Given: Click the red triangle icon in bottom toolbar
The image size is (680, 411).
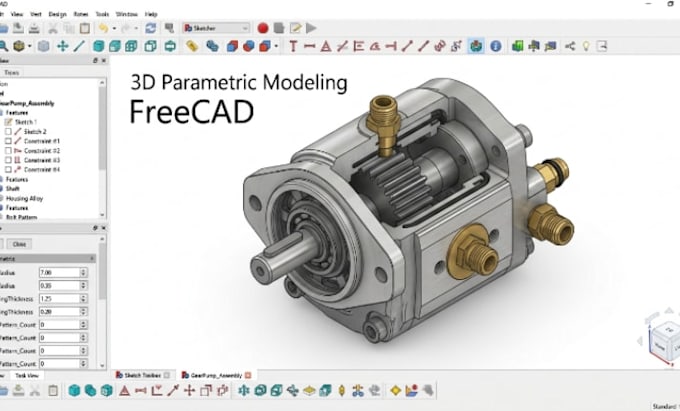Looking at the screenshot, I should tap(124, 391).
